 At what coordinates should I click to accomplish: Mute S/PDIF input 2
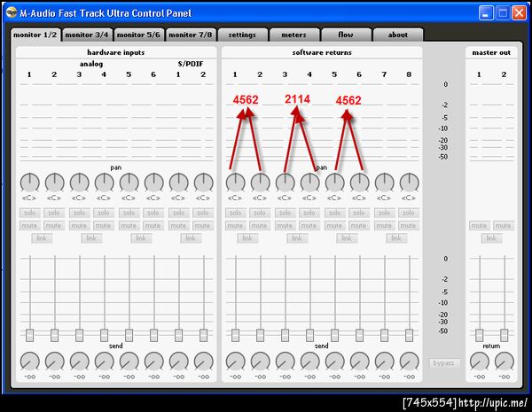(x=203, y=226)
